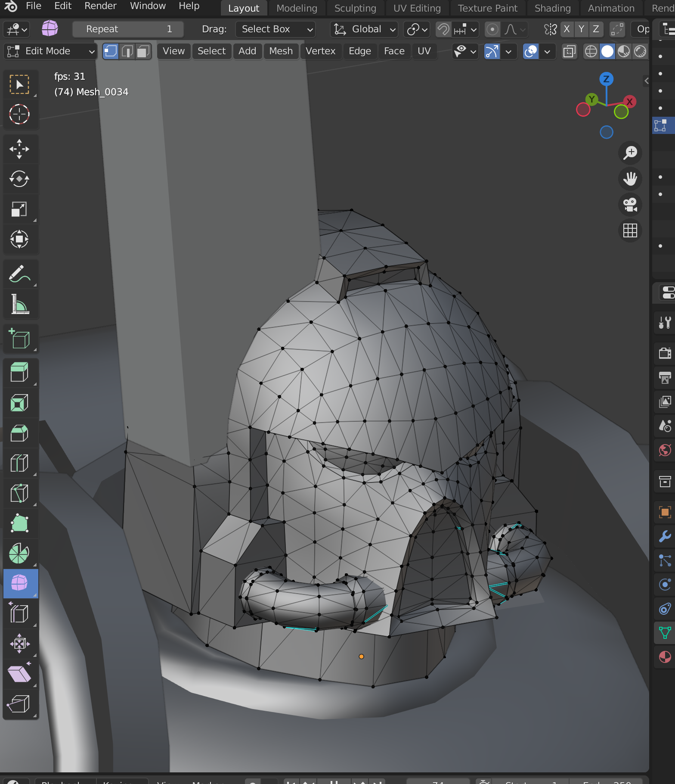Click the 3D Cursor tool

(19, 115)
